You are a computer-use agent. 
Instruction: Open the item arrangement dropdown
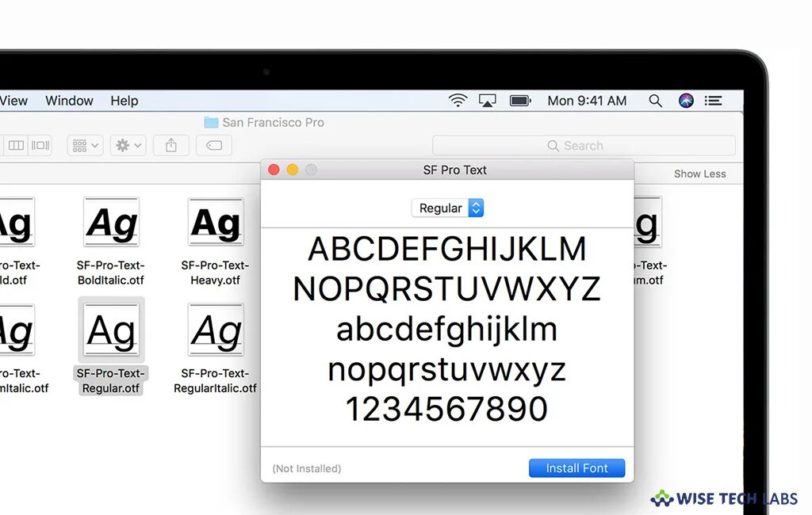coord(85,146)
